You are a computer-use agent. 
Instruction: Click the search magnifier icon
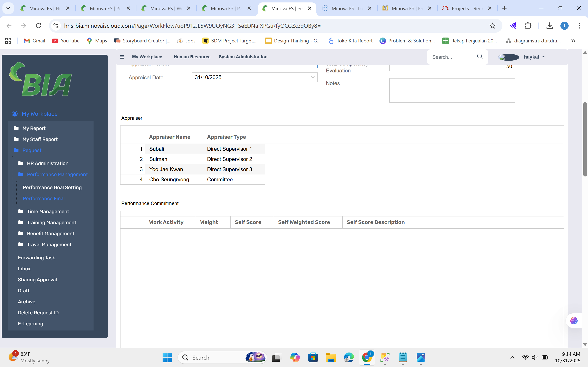coord(480,57)
